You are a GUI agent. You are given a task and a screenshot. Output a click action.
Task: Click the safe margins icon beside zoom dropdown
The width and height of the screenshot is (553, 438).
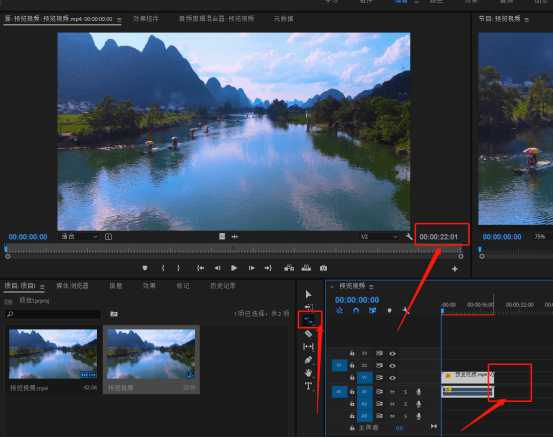coord(109,237)
